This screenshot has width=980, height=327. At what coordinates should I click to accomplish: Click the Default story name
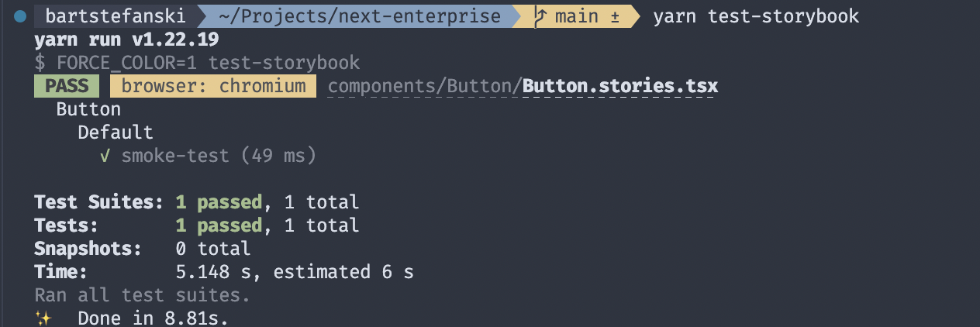116,133
